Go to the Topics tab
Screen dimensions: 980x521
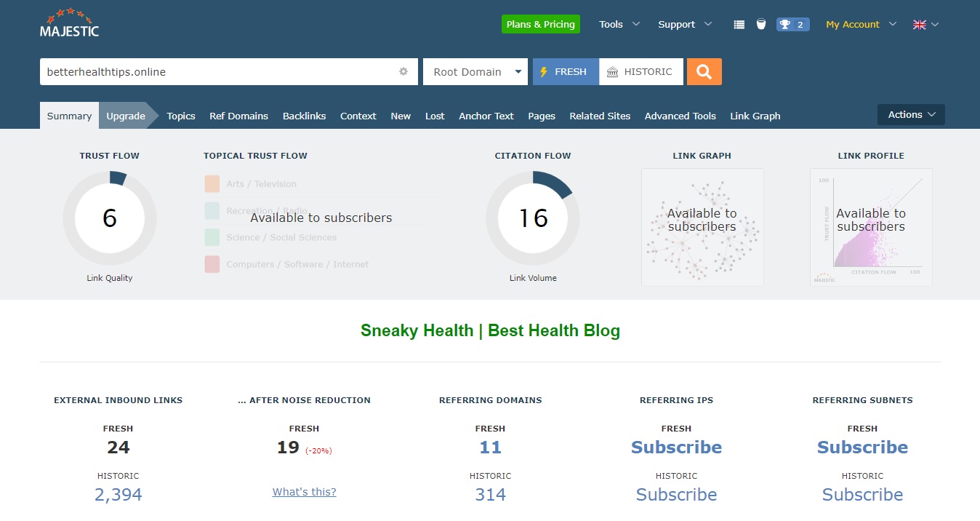click(181, 116)
